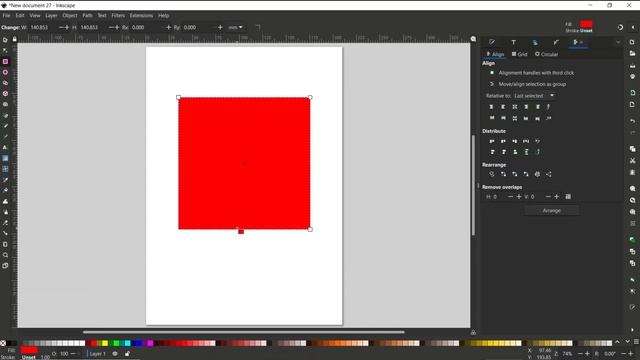
Task: Toggle Move/align selection as group
Action: click(492, 84)
